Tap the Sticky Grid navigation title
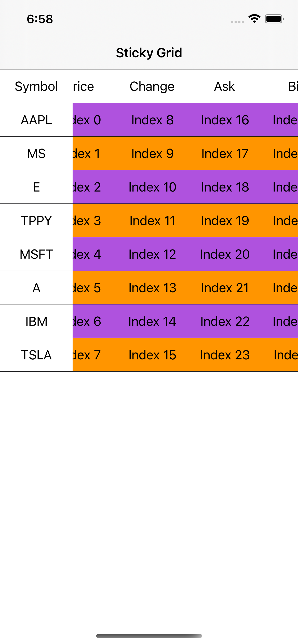 point(149,53)
